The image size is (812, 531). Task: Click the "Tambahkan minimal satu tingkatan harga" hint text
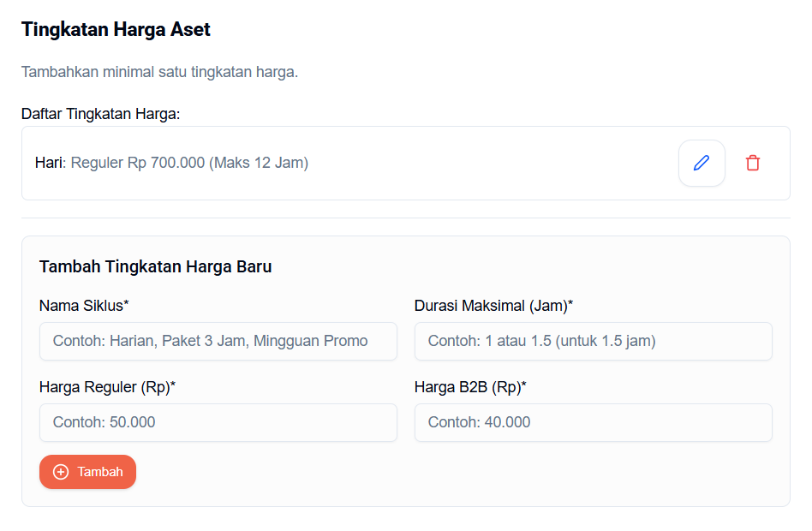[159, 72]
